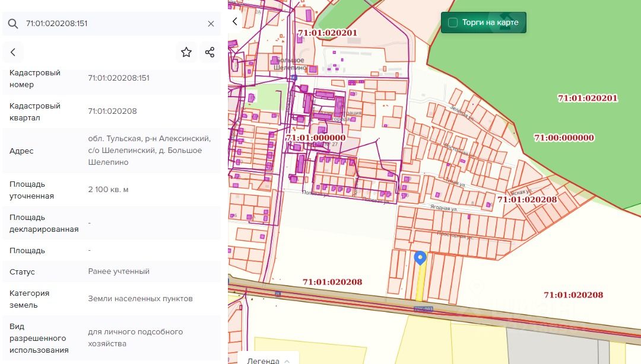Viewport: 641px width, 364px height.
Task: Click the cadastral quarter value 71:01:020208
Action: [x=112, y=111]
